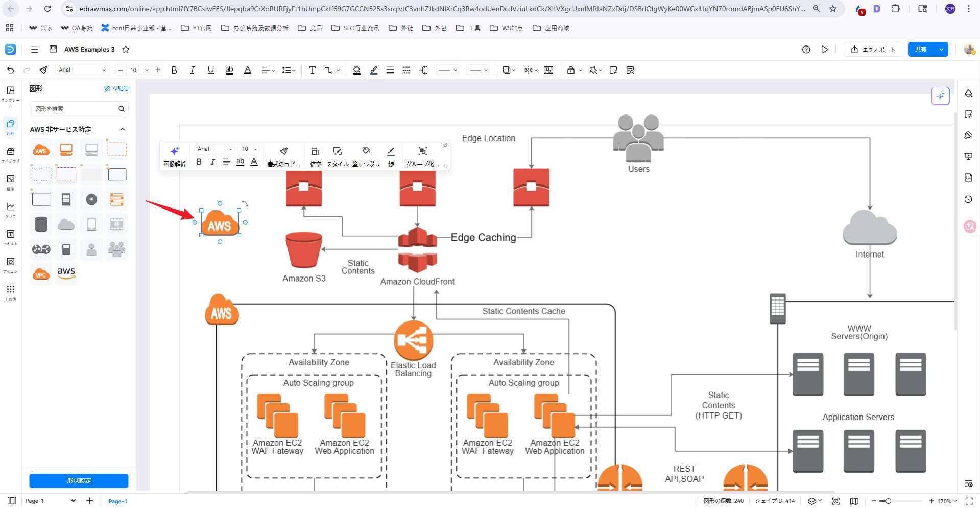Open the fill color bucket tool
The height and width of the screenshot is (508, 980).
pos(356,70)
